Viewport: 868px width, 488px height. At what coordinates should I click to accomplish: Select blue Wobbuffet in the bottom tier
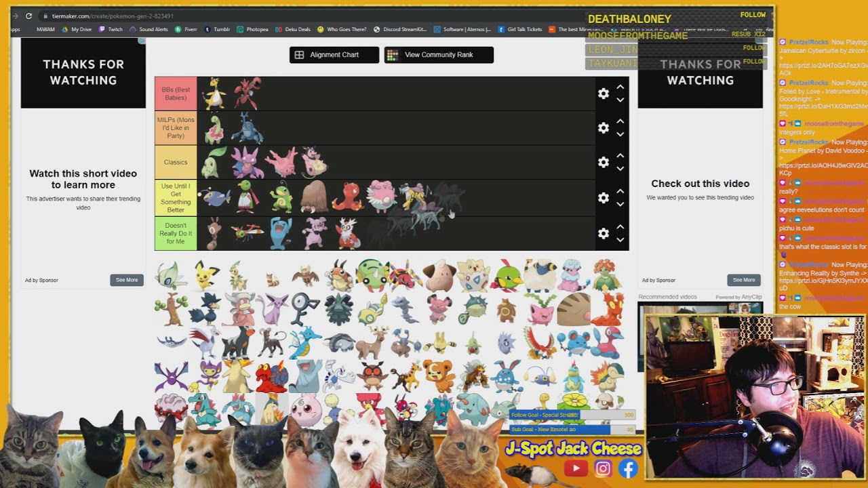pos(280,233)
